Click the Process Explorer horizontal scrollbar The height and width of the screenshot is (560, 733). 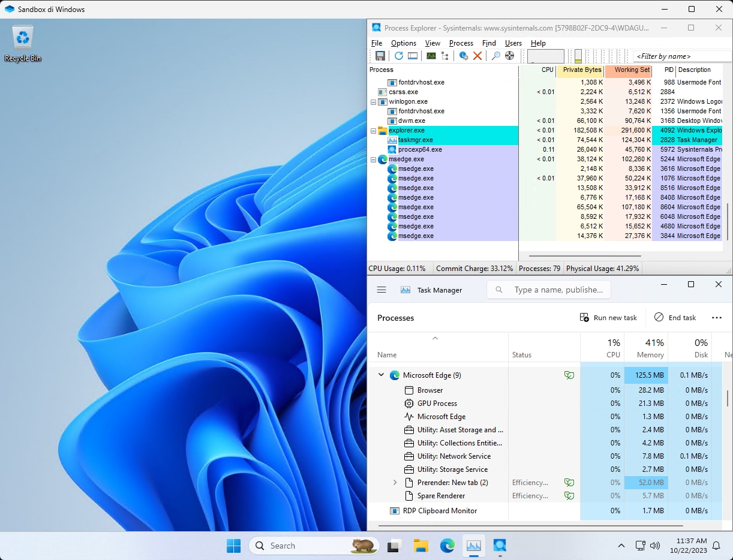(585, 255)
